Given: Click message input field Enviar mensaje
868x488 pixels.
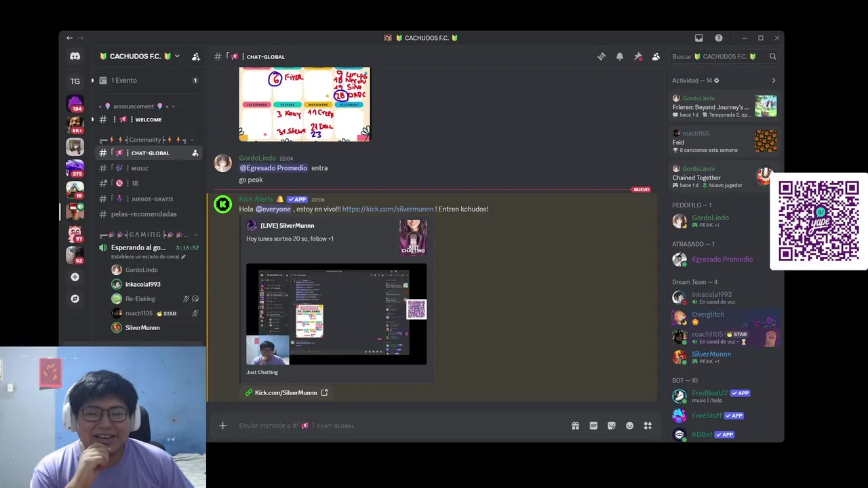Looking at the screenshot, I should (x=400, y=426).
